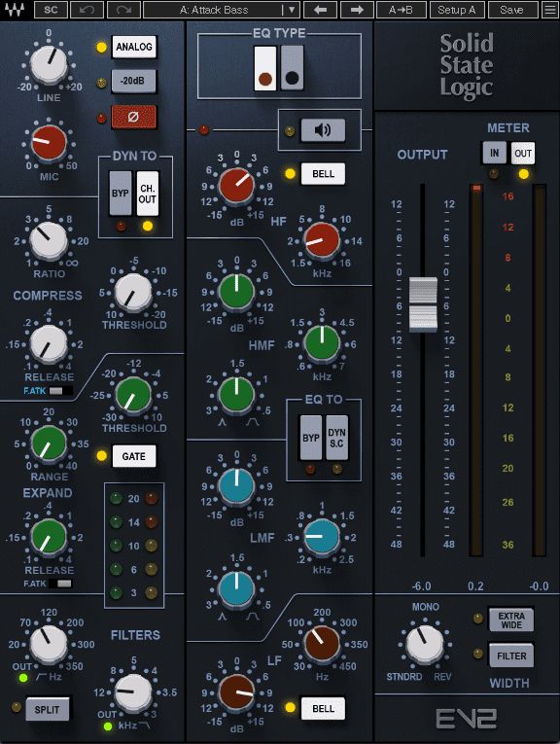The image size is (560, 744).
Task: Click the expander RANGE knob
Action: [x=49, y=443]
